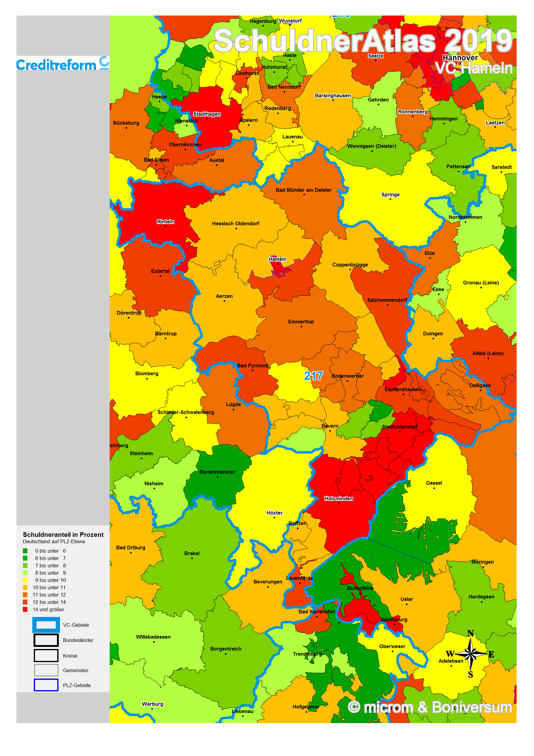Click the Bad Pyrmont label
This screenshot has height=756, width=534.
click(252, 365)
